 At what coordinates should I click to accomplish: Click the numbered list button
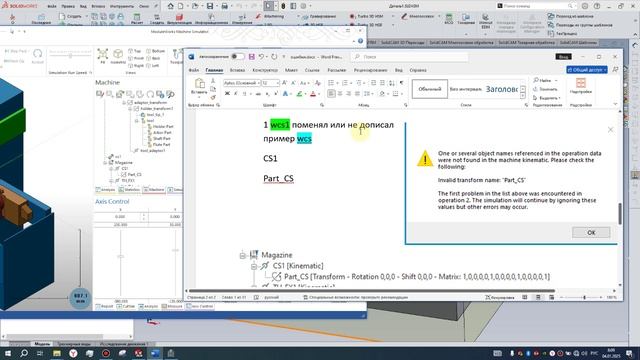pos(345,83)
